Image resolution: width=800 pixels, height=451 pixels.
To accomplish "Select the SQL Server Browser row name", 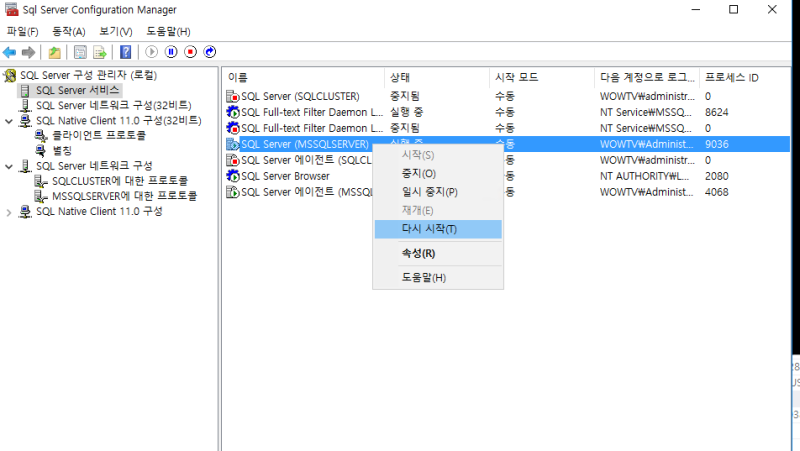I will point(285,176).
